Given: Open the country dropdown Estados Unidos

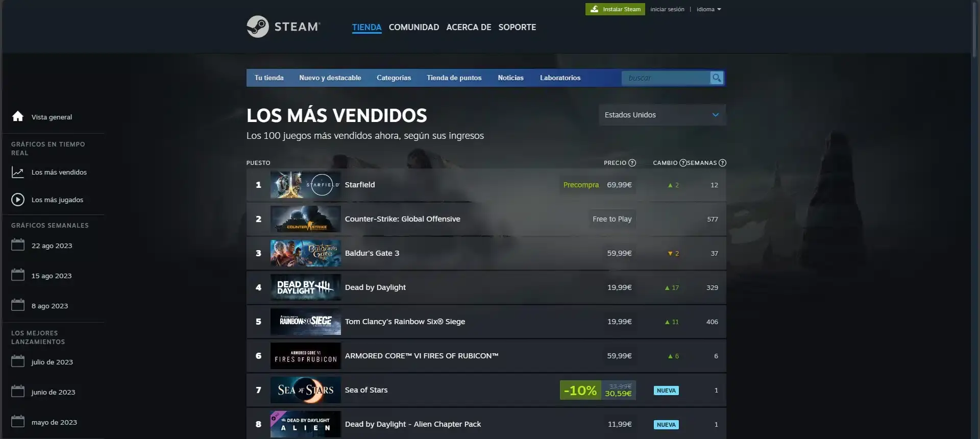Looking at the screenshot, I should pyautogui.click(x=662, y=115).
